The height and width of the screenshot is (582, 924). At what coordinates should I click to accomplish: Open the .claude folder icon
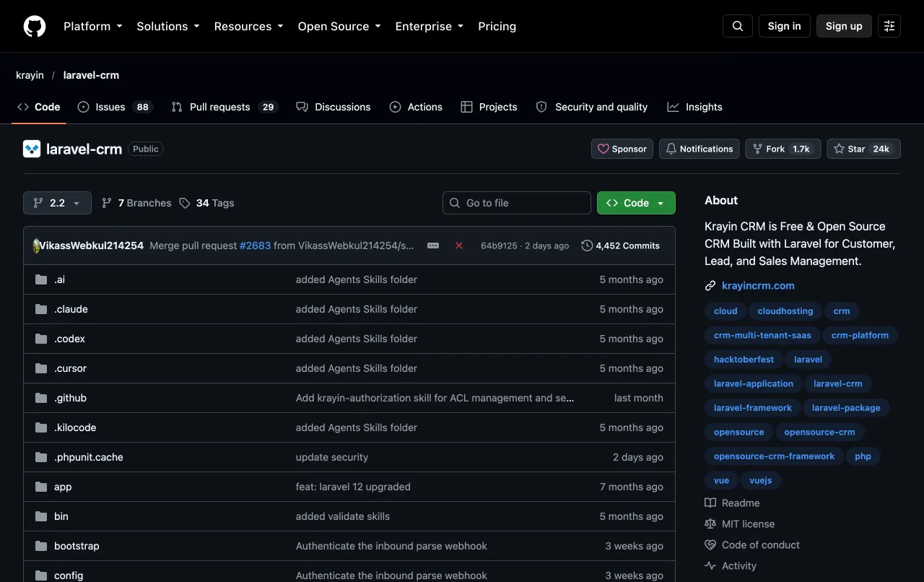point(41,309)
